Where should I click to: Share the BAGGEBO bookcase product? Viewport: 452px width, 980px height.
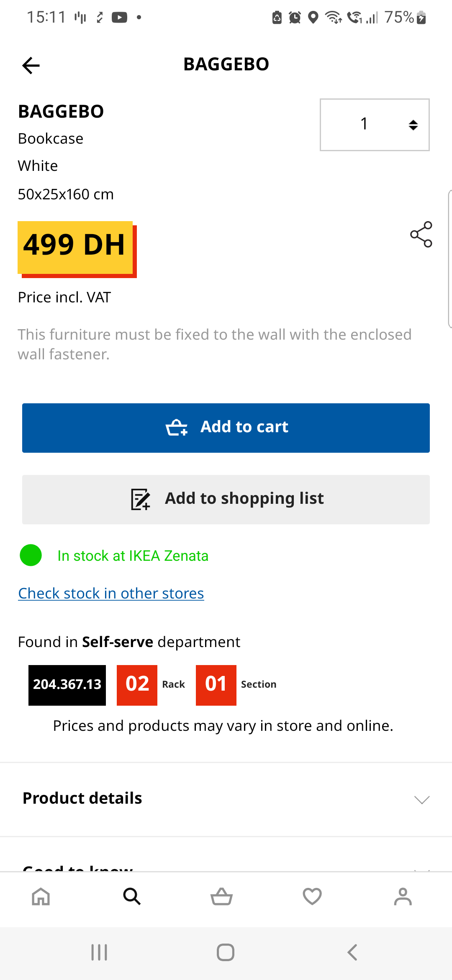tap(421, 235)
